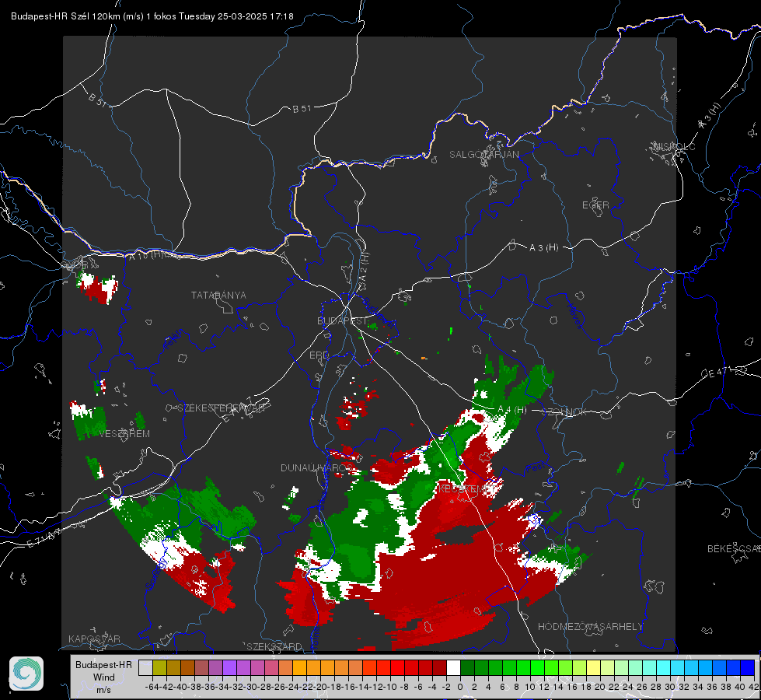The height and width of the screenshot is (700, 761).
Task: Click the MISKOLC city label
Action: pos(675,146)
